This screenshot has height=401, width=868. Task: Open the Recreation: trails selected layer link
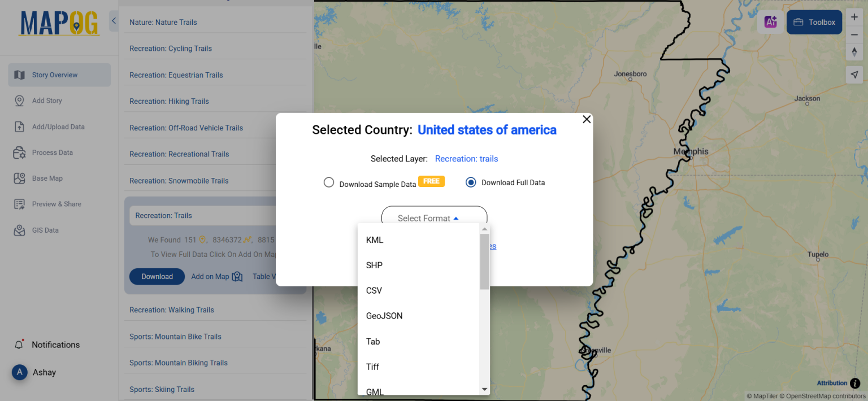point(466,159)
